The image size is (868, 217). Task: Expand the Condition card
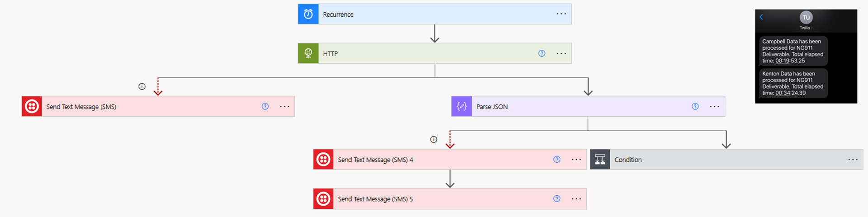pos(726,160)
